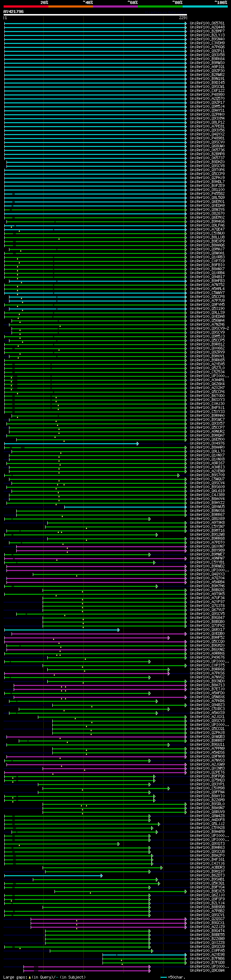231x980 pixels.
Task: Select hit UniRef100_Q10NX8
Action: [x=208, y=459]
